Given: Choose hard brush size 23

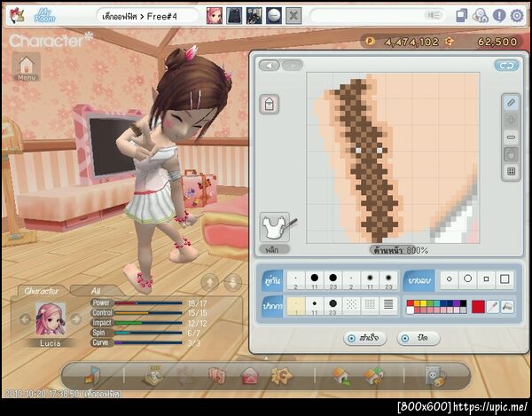Looking at the screenshot, I should pos(332,280).
